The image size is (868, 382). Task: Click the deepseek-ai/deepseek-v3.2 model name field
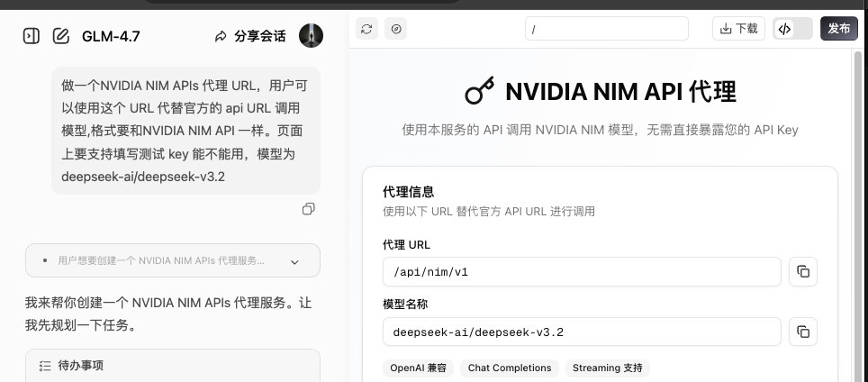582,332
